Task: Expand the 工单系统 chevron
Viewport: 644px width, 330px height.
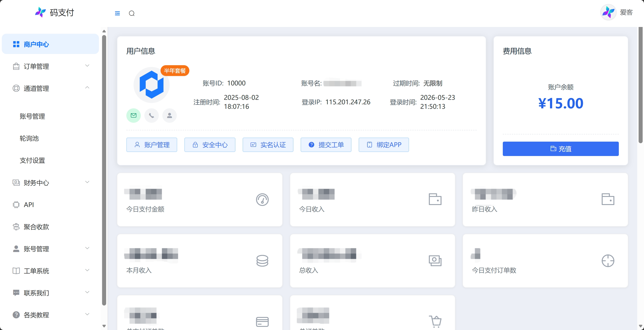Action: tap(87, 270)
